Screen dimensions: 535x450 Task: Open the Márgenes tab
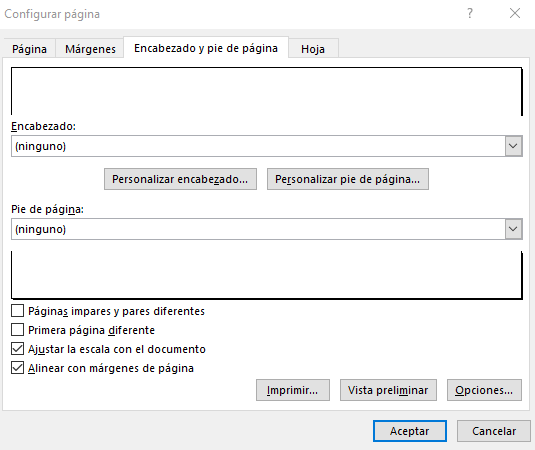tap(90, 49)
